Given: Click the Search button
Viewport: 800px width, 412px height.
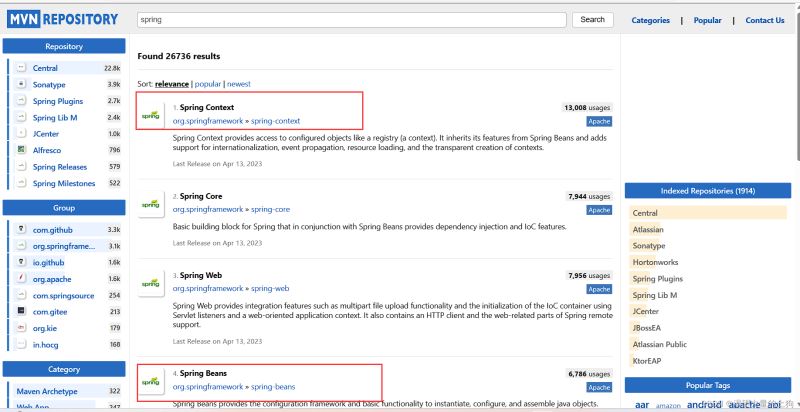Looking at the screenshot, I should (592, 20).
